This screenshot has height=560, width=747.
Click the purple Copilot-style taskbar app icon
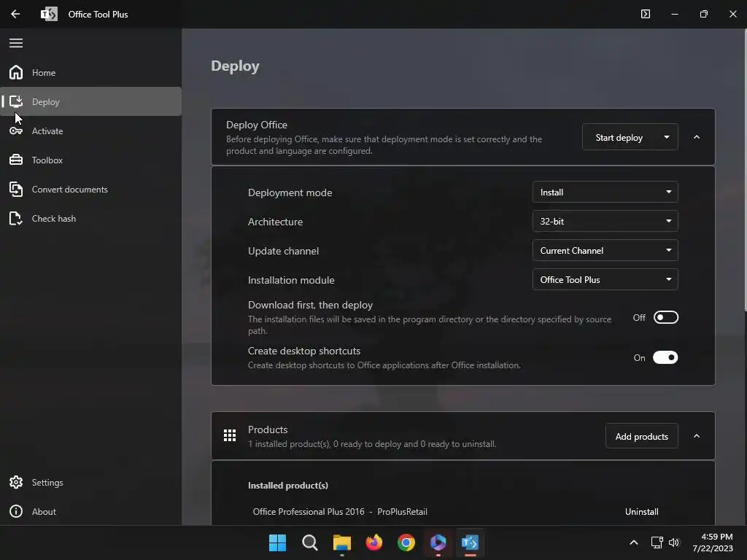tap(438, 542)
